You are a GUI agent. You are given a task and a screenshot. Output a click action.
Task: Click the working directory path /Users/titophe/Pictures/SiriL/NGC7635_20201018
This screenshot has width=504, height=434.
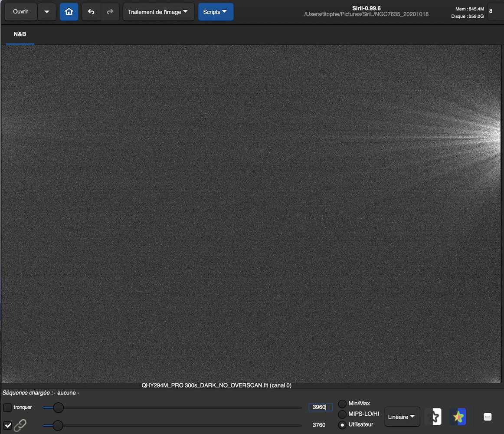[x=366, y=14]
